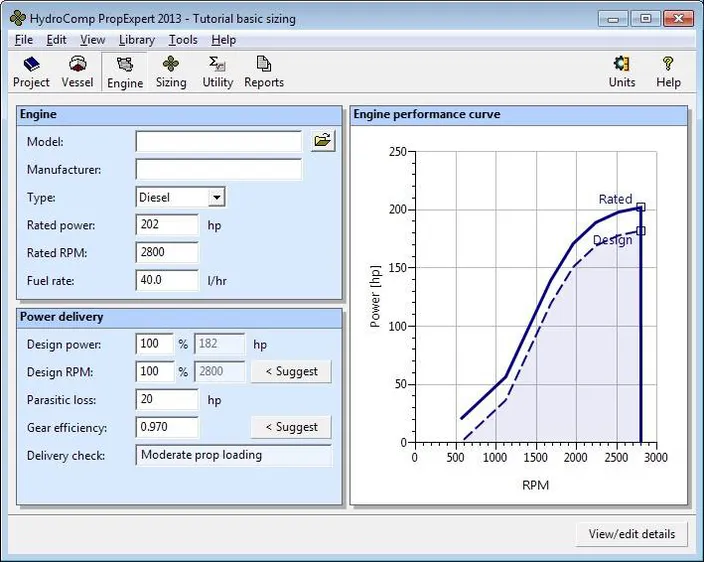Screen dimensions: 704x562
Task: Select the Rated RPM field showing 2800
Action: tap(167, 252)
